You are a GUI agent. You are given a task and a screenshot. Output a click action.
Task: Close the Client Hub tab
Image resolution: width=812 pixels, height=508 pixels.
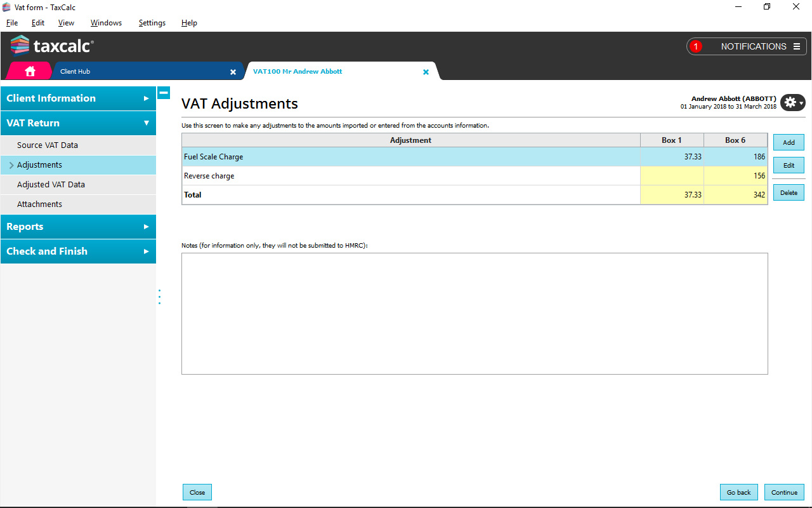233,72
